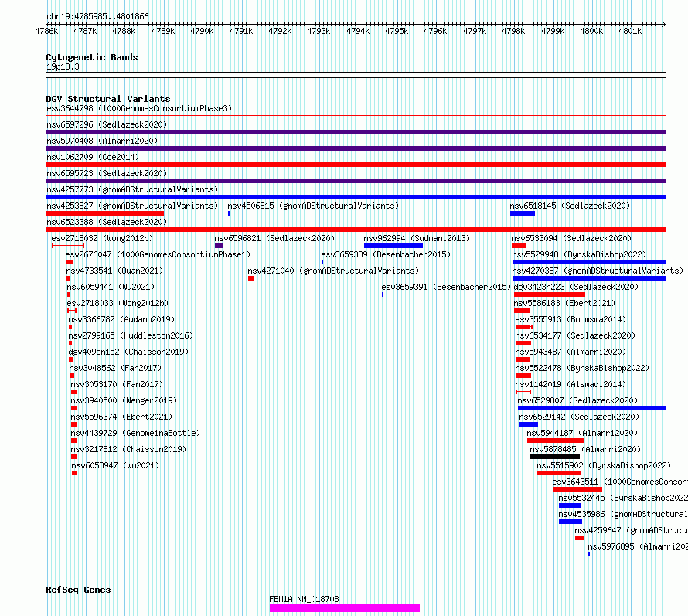
Task: Open the nsv6058947 (Wu2021) label
Action: pyautogui.click(x=115, y=465)
